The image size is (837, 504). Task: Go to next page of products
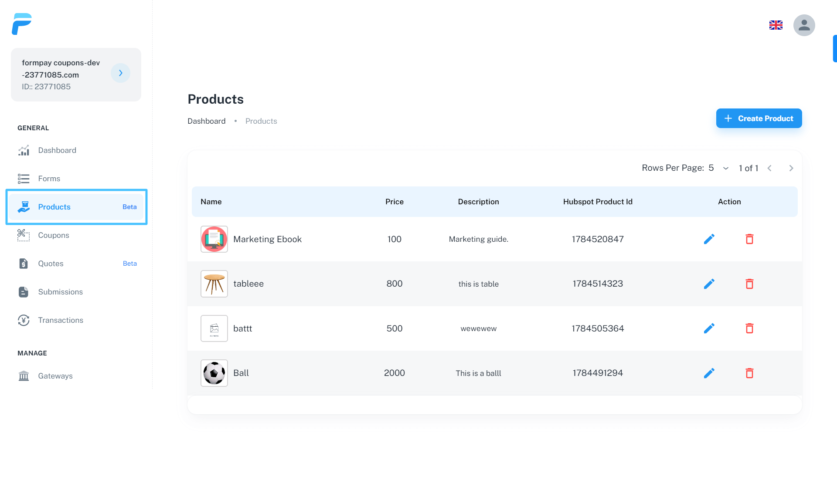coord(791,168)
